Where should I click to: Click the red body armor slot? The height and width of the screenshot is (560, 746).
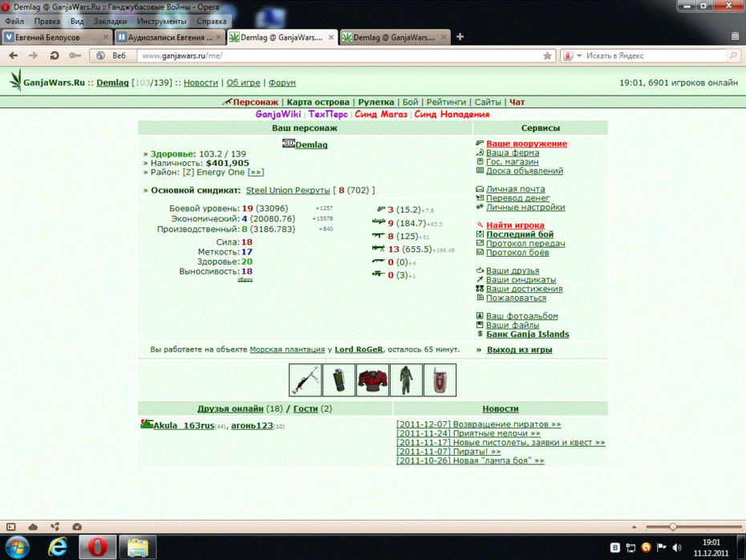pyautogui.click(x=372, y=379)
